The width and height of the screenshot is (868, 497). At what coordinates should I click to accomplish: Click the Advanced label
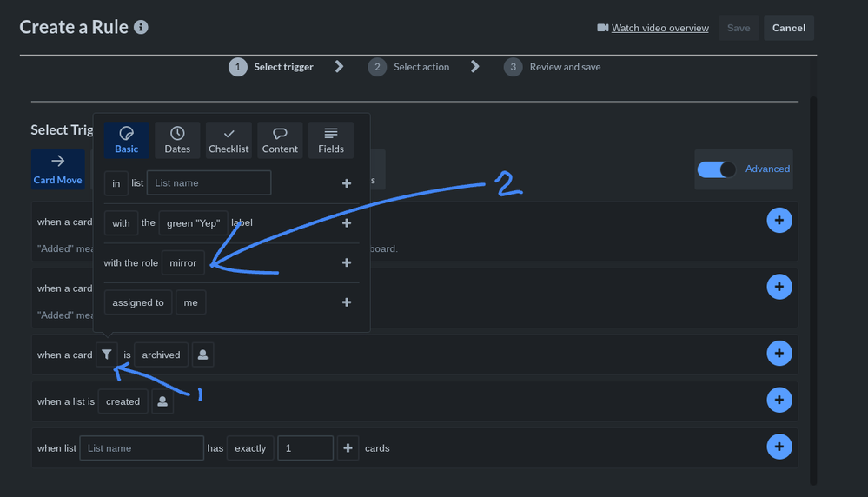tap(767, 169)
